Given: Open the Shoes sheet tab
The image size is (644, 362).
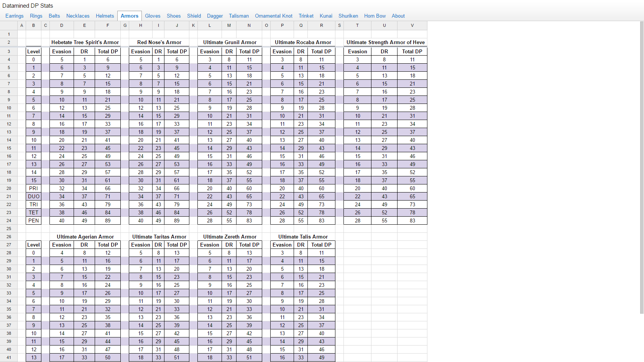Looking at the screenshot, I should click(x=174, y=16).
